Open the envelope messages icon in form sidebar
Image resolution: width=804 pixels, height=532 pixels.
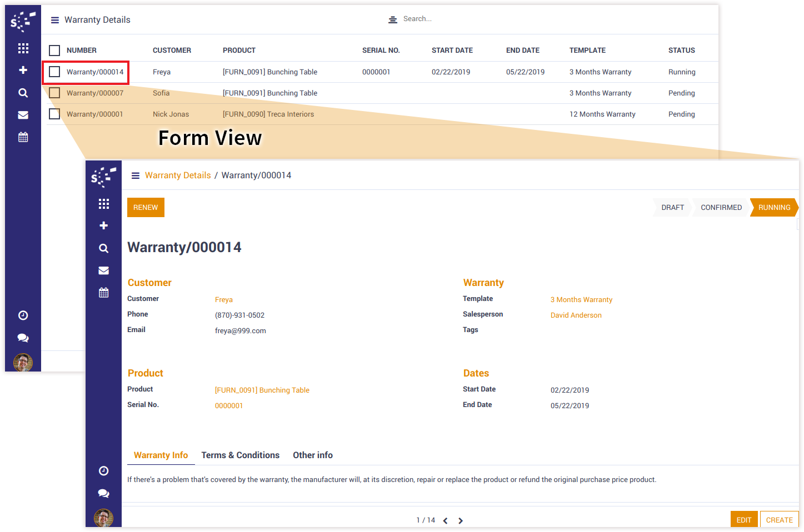click(103, 270)
